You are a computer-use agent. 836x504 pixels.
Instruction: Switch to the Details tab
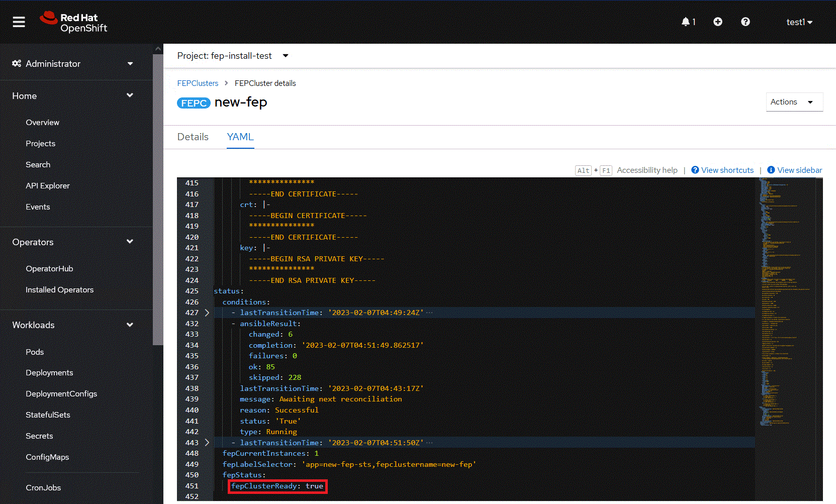tap(193, 137)
